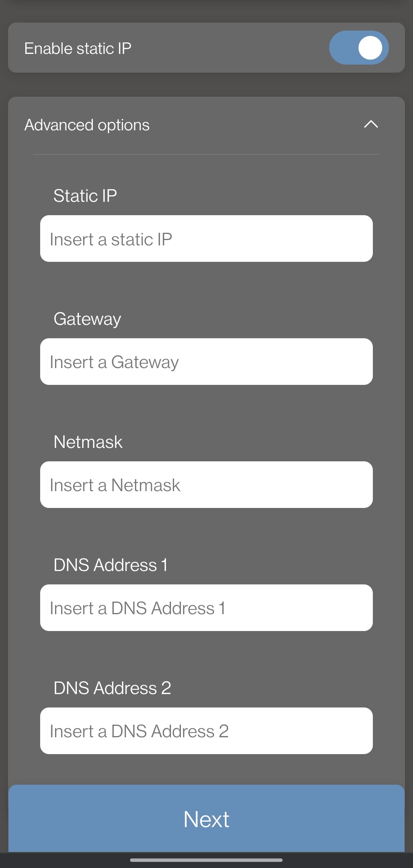The height and width of the screenshot is (868, 413).
Task: Click the Insert a Gateway input box
Action: click(206, 362)
